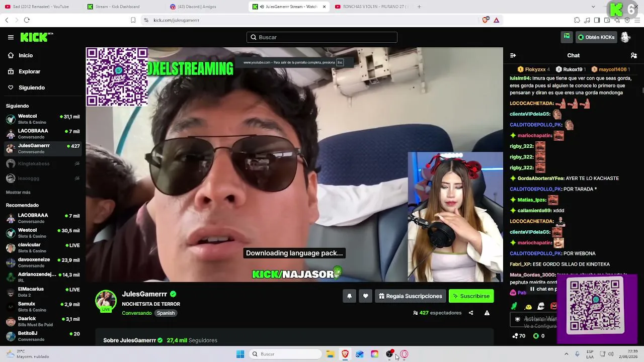Open the user profile avatar menu

(x=625, y=37)
